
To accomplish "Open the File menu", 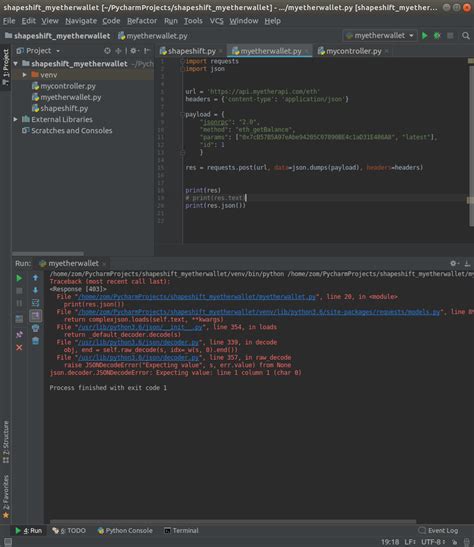I will 9,21.
